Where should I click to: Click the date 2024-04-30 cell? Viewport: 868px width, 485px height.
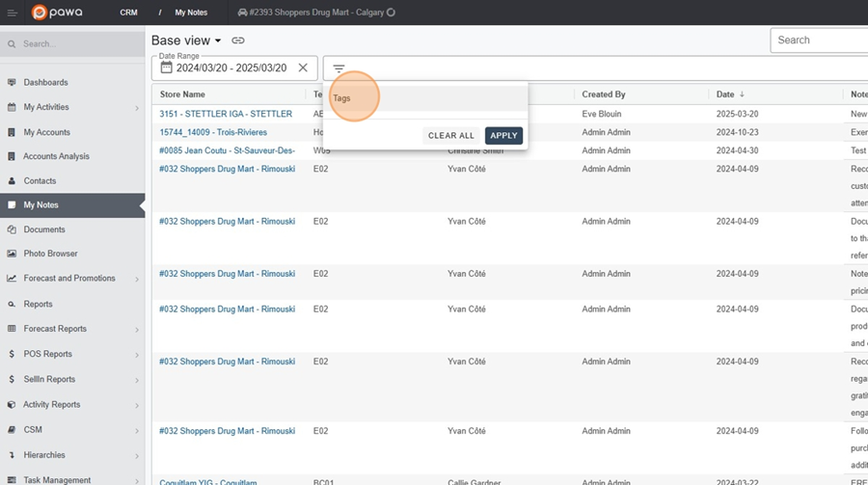(738, 150)
